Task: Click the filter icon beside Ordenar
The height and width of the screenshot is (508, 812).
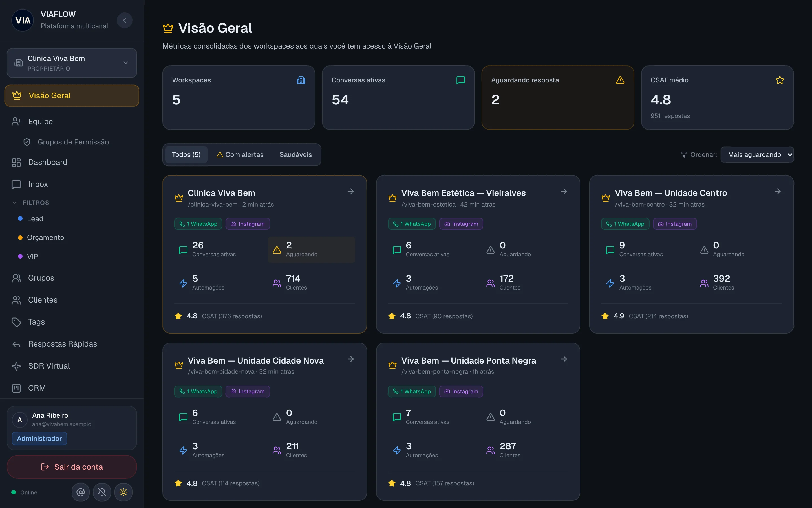Action: point(684,155)
